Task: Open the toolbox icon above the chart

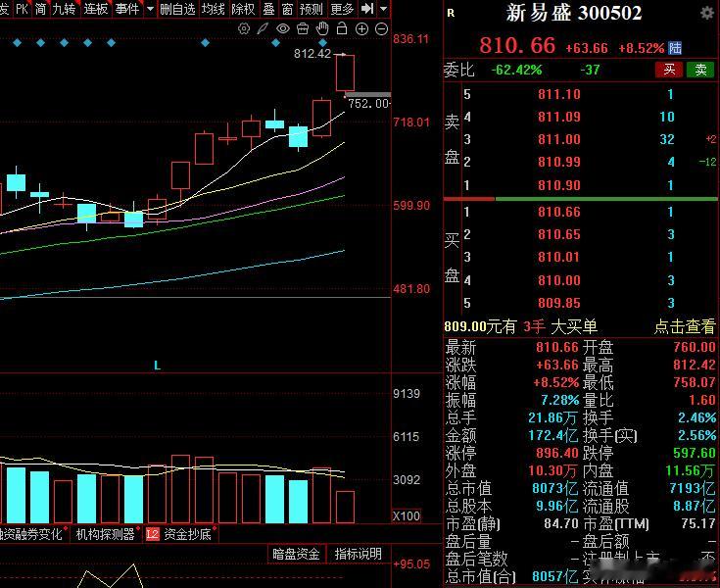Action: (x=303, y=29)
